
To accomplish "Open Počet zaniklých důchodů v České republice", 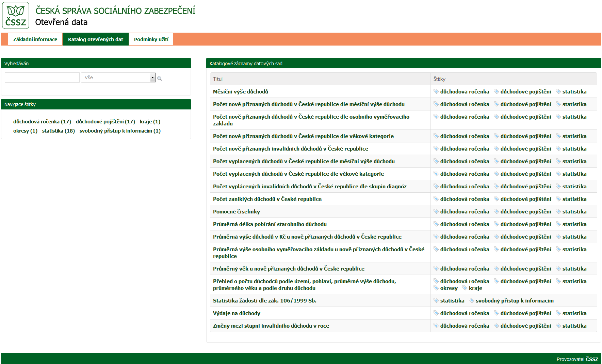I will click(x=267, y=199).
